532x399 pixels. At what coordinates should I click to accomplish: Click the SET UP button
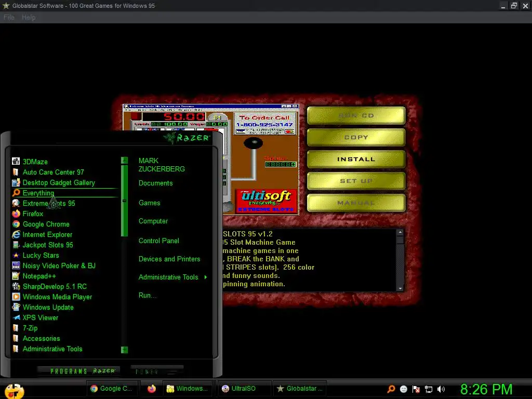[356, 181]
